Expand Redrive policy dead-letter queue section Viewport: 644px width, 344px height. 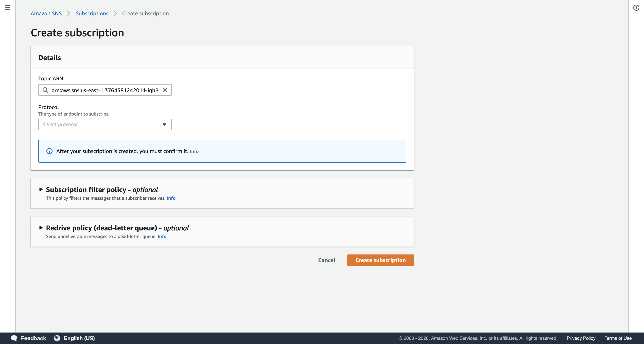[x=41, y=228]
